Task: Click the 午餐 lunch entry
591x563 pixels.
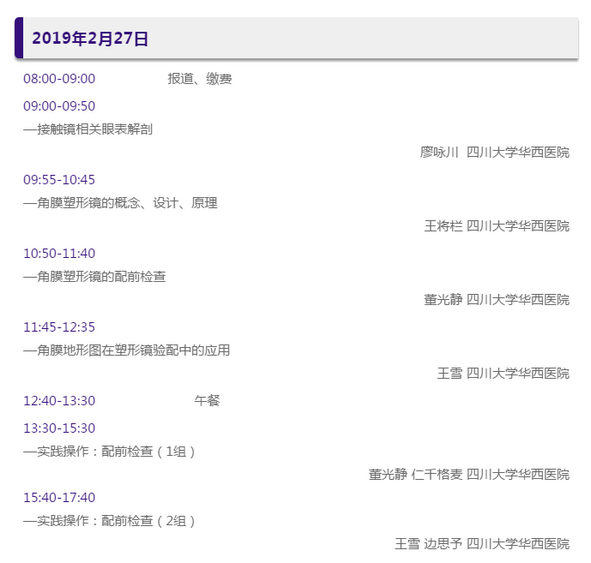Action: 207,401
